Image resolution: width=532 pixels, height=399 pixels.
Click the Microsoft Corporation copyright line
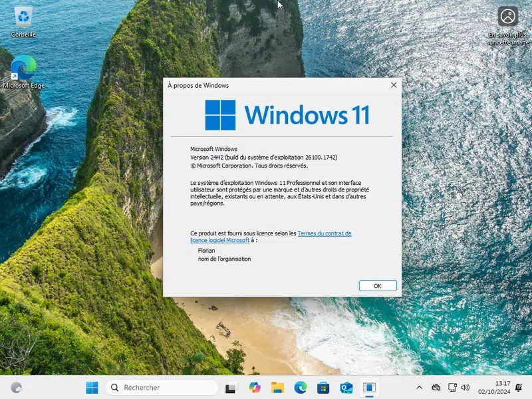(x=249, y=166)
